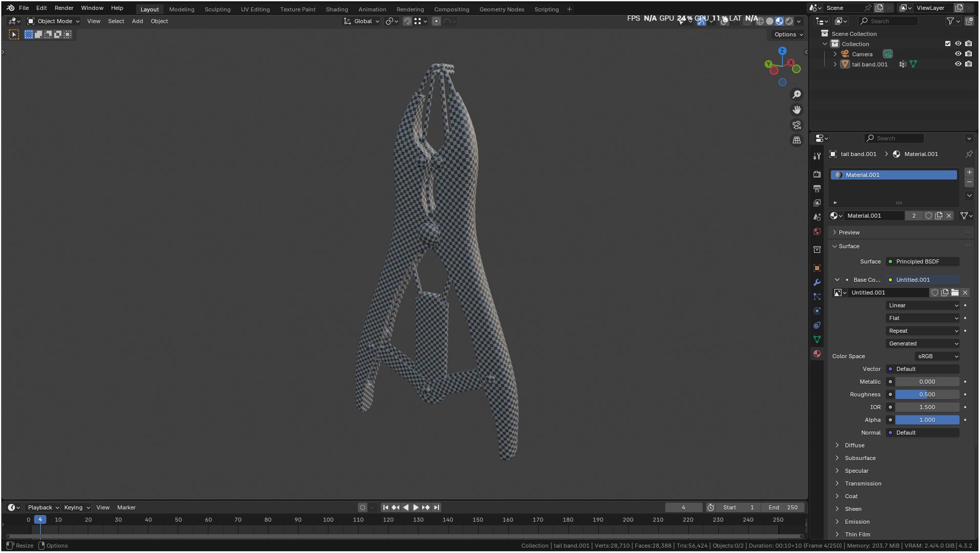The width and height of the screenshot is (980, 553).
Task: Uncheck the Collection exclude checkbox
Action: [948, 44]
